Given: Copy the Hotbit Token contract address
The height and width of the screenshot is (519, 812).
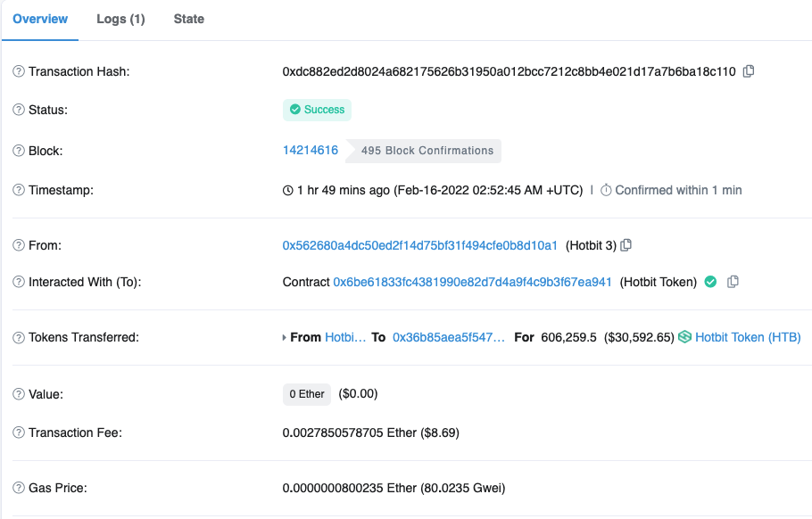Looking at the screenshot, I should pos(733,282).
